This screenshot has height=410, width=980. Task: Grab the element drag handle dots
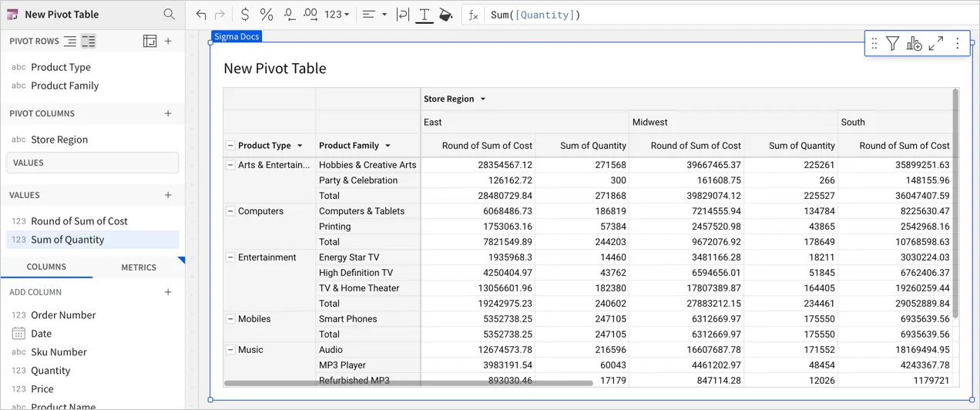(x=874, y=44)
